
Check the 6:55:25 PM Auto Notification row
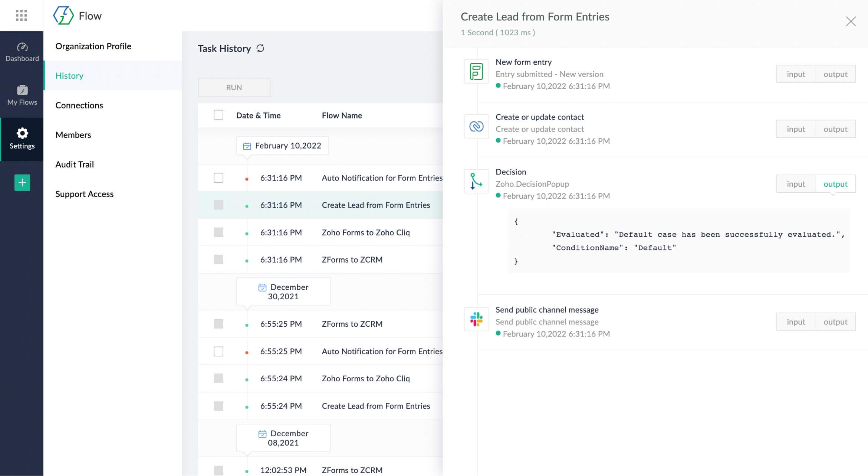218,351
